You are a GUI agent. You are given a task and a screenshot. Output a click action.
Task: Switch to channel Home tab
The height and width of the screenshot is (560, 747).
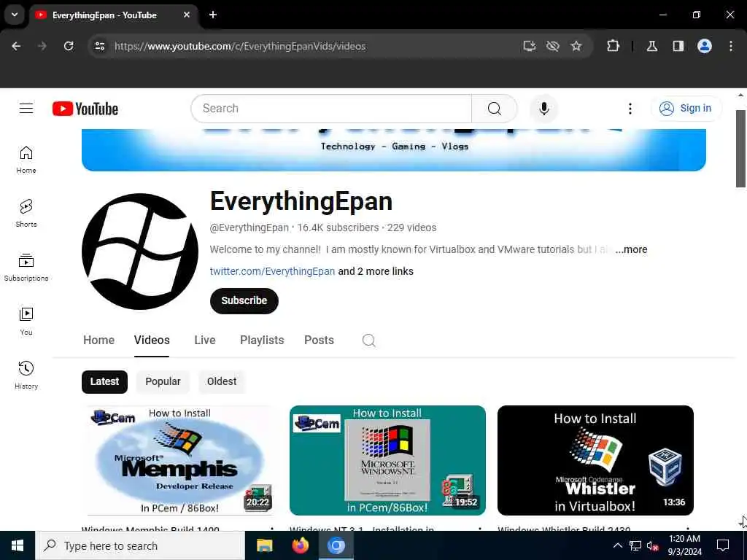tap(98, 341)
